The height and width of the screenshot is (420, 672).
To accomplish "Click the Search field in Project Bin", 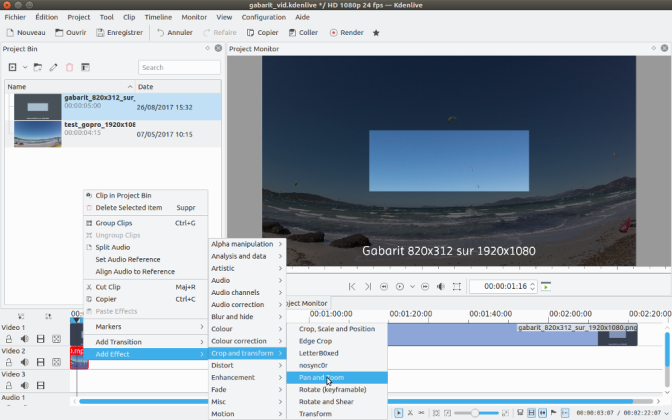I will point(179,67).
